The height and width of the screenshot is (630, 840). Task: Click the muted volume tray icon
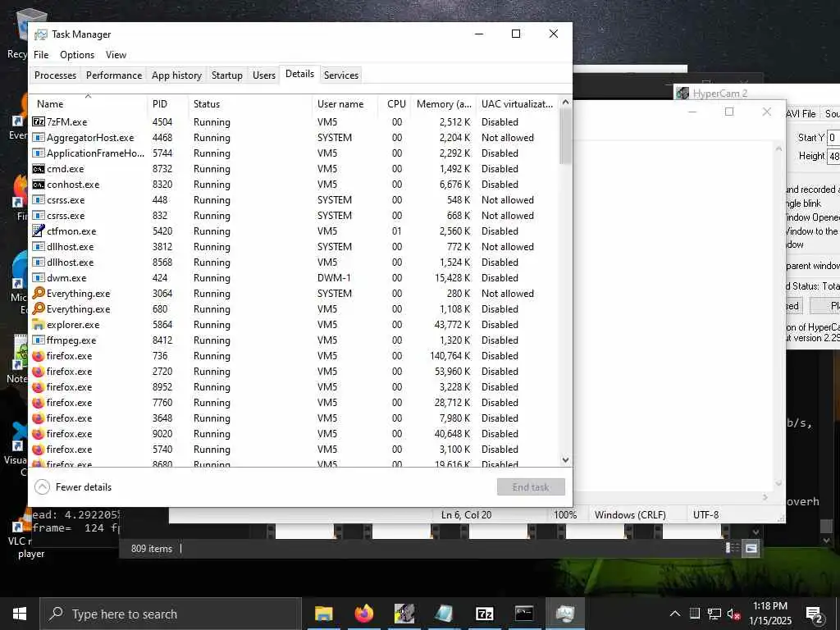point(734,614)
